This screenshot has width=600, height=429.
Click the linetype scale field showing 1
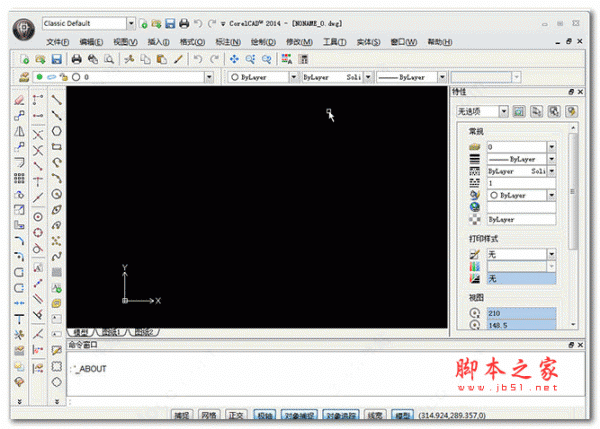tap(521, 183)
